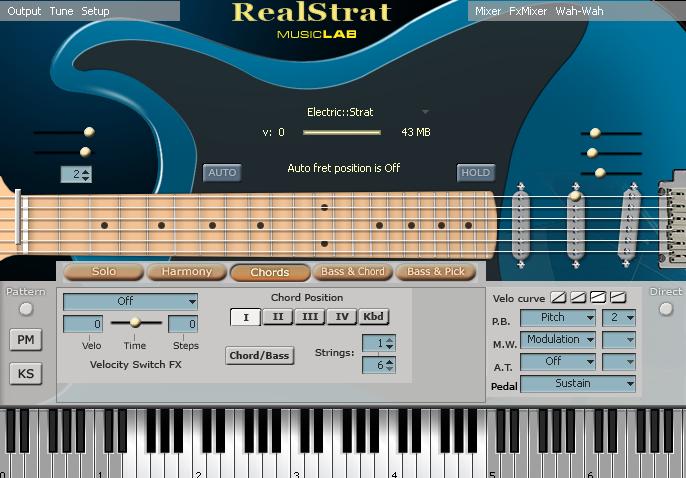Viewport: 686px width, 478px height.
Task: Click the middle pickup with the knob
Action: [x=576, y=225]
